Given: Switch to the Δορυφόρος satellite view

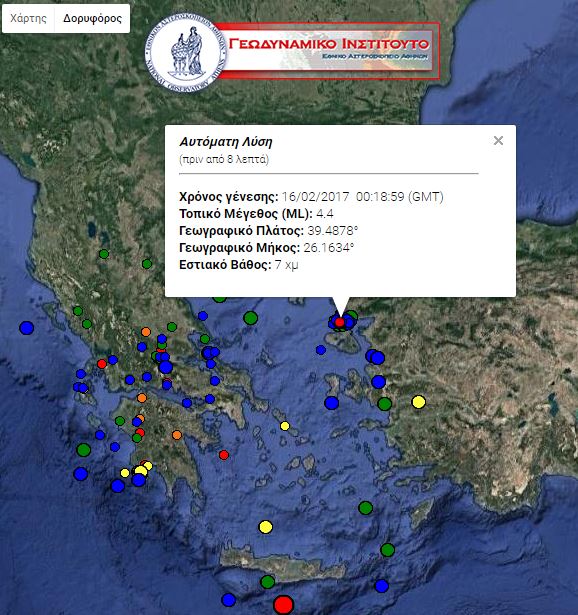Looking at the screenshot, I should pos(93,18).
